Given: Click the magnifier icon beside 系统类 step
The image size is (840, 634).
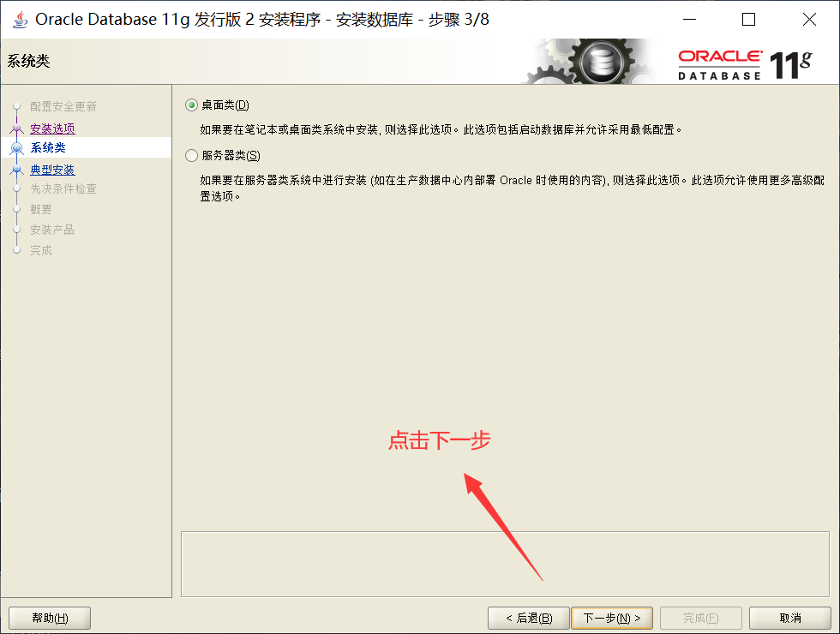Looking at the screenshot, I should pyautogui.click(x=18, y=146).
